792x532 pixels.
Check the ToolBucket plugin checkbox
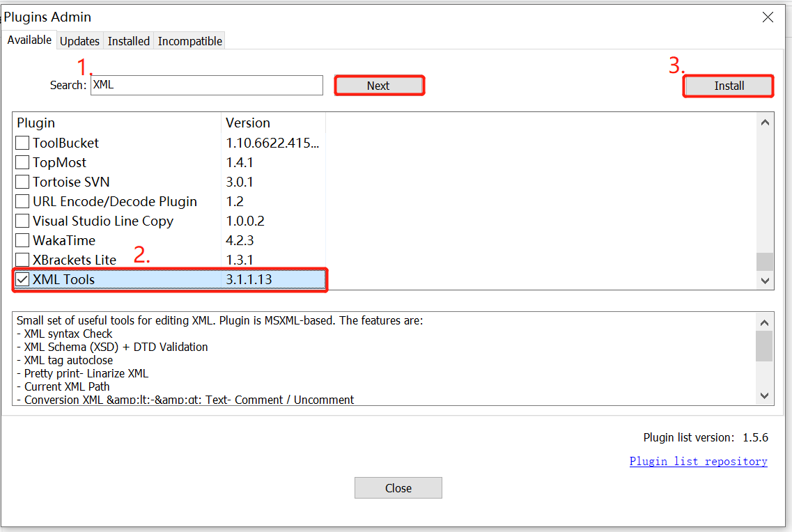click(22, 143)
